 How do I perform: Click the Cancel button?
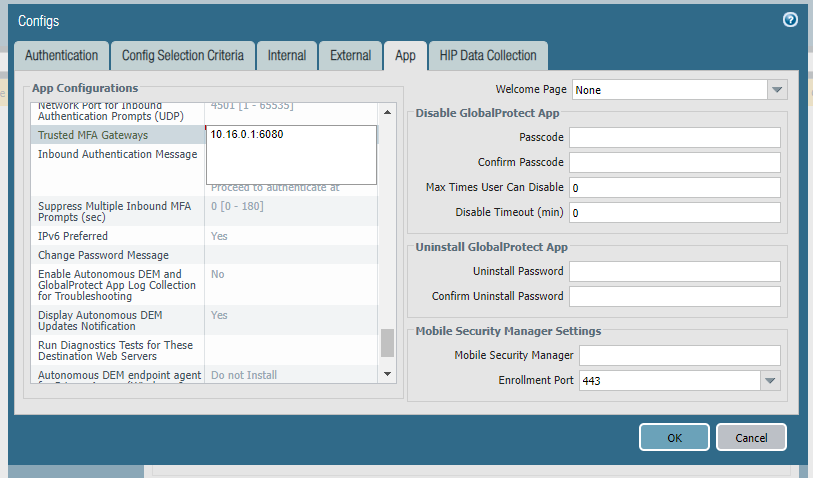pyautogui.click(x=751, y=437)
